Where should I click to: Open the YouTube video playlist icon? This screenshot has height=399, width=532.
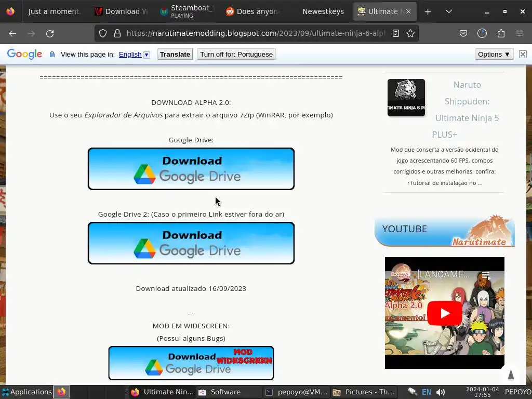486,274
